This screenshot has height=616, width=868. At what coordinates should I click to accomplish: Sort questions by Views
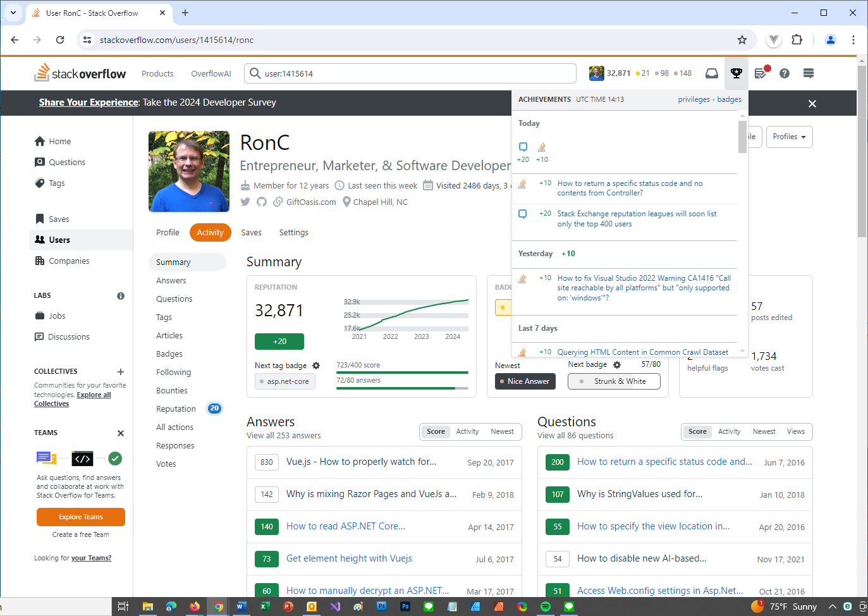point(796,432)
